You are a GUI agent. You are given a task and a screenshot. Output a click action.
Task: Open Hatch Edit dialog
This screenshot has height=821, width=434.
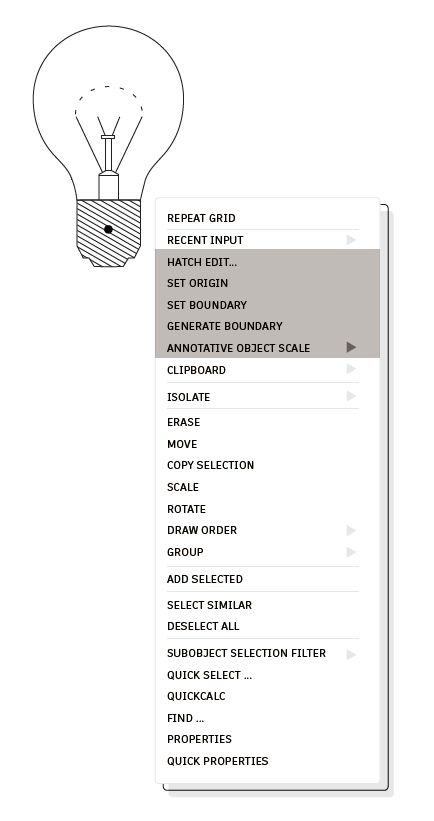267,262
